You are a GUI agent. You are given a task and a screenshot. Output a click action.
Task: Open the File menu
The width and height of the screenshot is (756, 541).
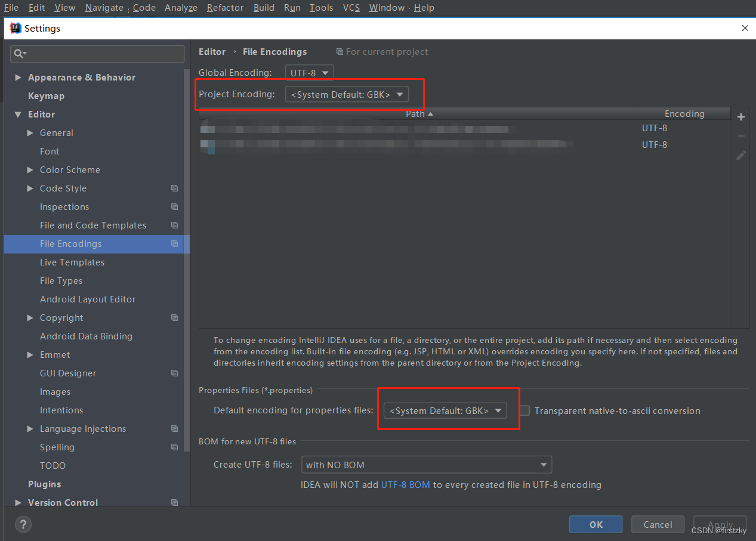[x=11, y=8]
